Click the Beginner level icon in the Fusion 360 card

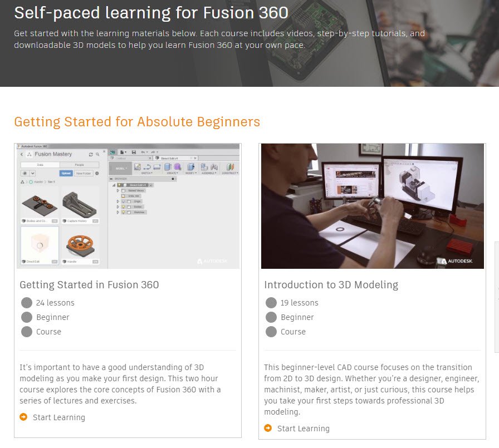coord(27,317)
